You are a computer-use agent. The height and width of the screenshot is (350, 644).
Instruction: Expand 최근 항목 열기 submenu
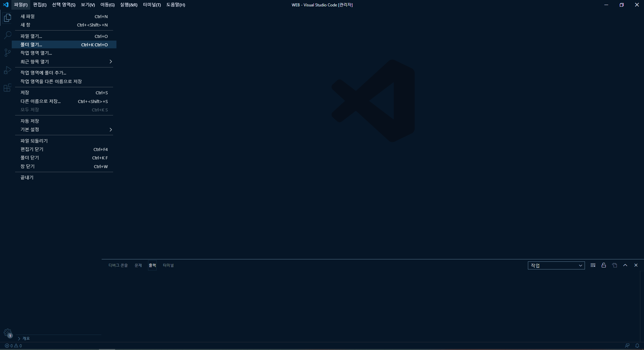(64, 62)
